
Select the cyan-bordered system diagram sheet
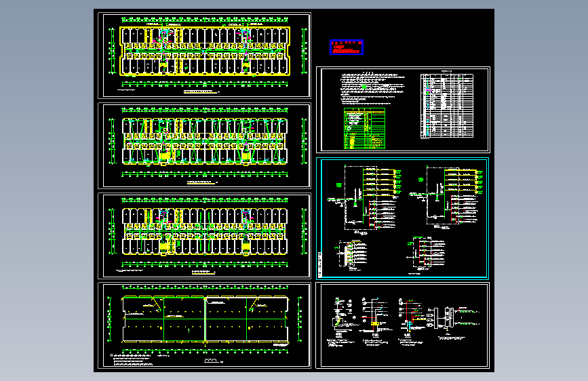tap(403, 218)
